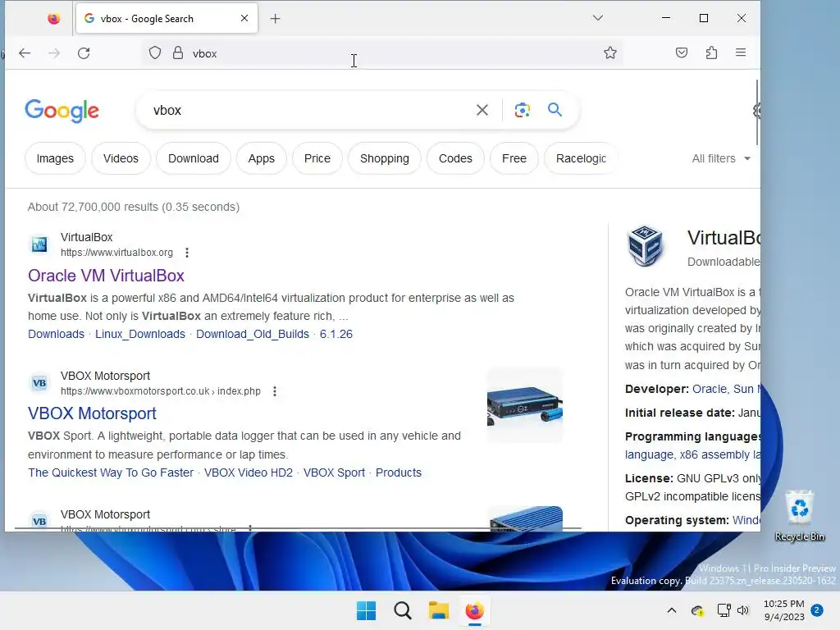Open the Downloads sitelink
840x630 pixels.
pos(57,334)
